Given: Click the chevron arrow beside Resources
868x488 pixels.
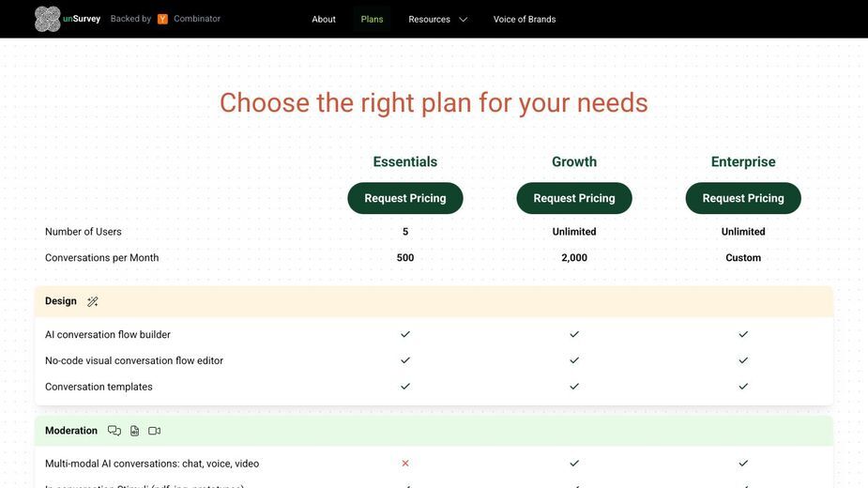Looking at the screenshot, I should tap(464, 20).
